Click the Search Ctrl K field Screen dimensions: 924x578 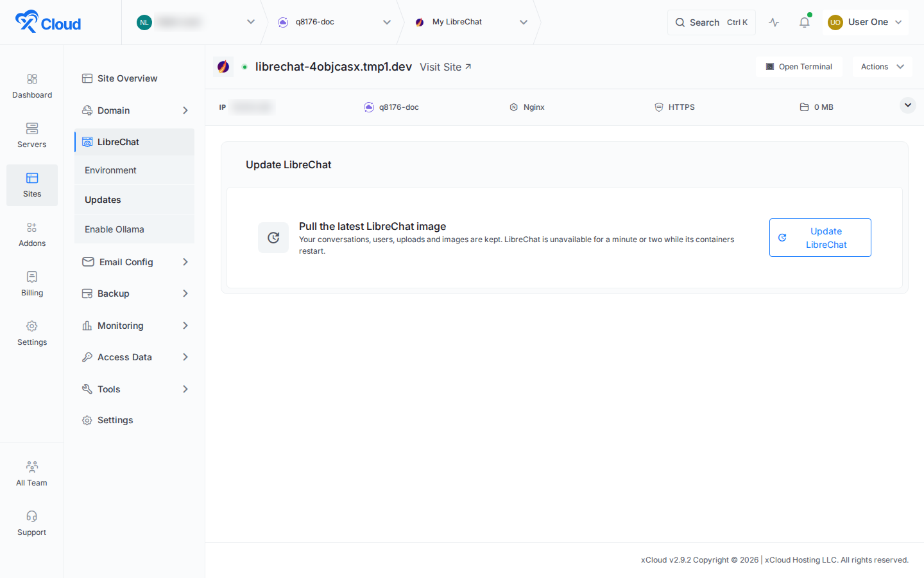click(711, 22)
